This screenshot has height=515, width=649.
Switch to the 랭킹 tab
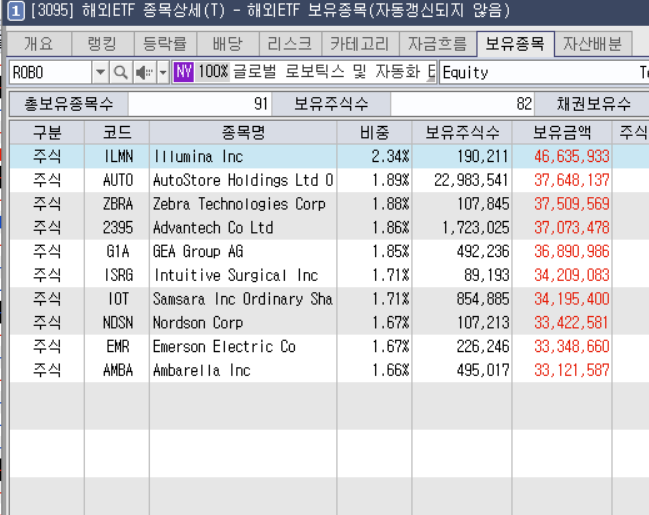[102, 43]
